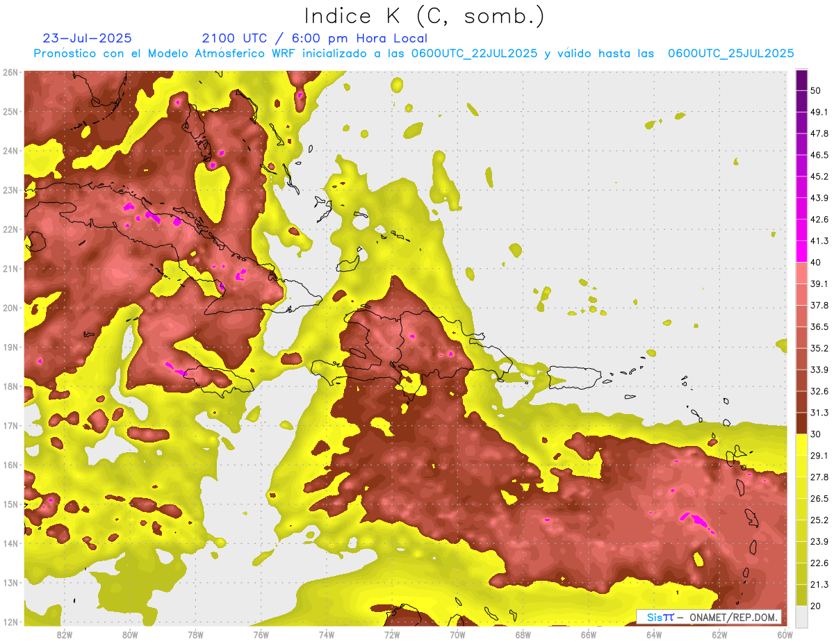Click the '68W' longitude label
Viewport: 834px width, 644px height.
tap(523, 634)
